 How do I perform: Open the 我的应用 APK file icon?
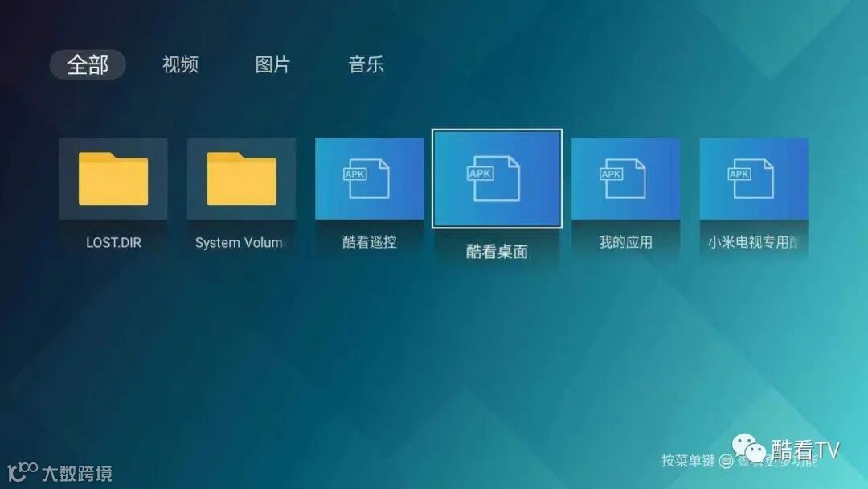pyautogui.click(x=625, y=179)
